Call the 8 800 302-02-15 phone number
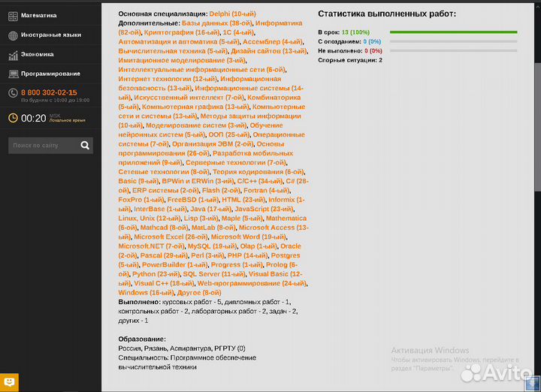 (49, 92)
